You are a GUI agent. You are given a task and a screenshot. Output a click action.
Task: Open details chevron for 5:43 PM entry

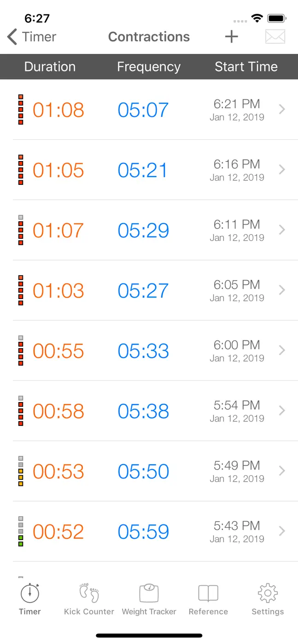(282, 531)
